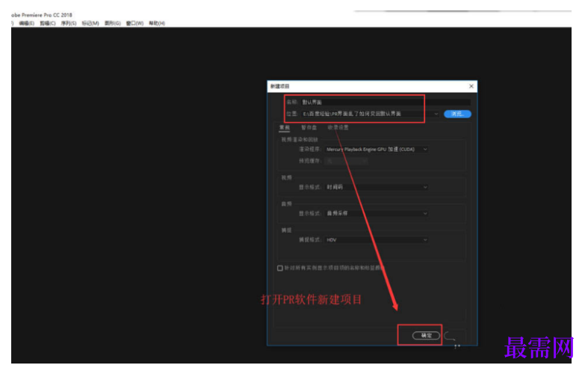Open the HDV capture format dropdown

(x=377, y=240)
